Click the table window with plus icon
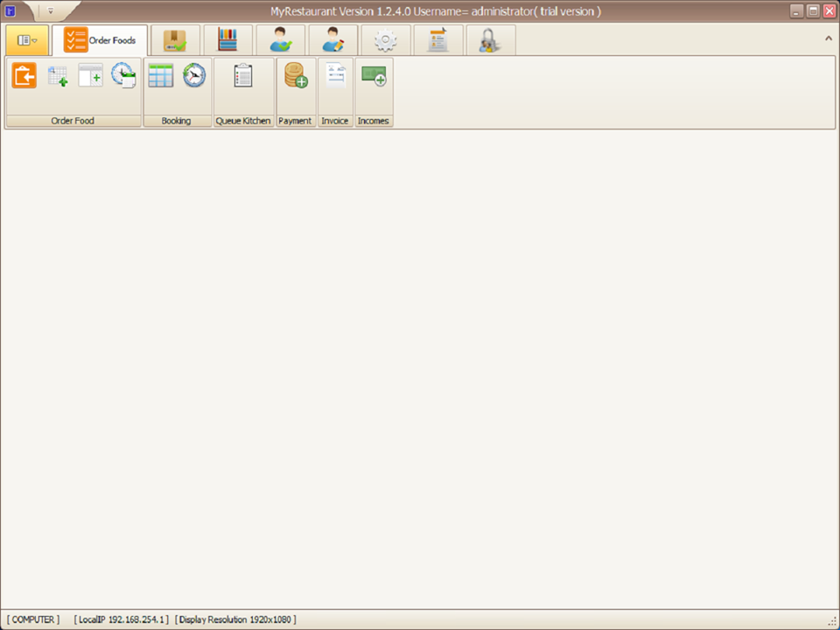Image resolution: width=840 pixels, height=630 pixels. 90,75
